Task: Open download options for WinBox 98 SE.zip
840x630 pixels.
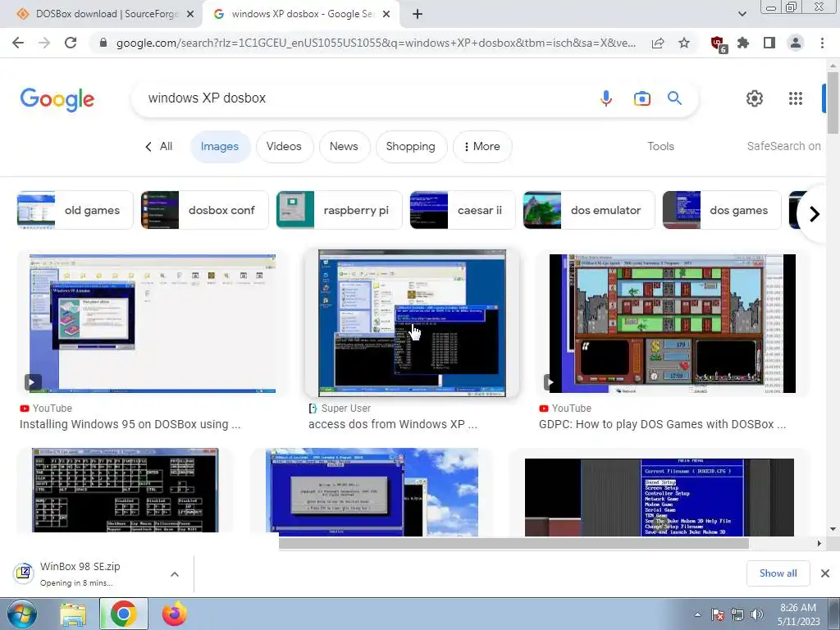Action: coord(174,574)
